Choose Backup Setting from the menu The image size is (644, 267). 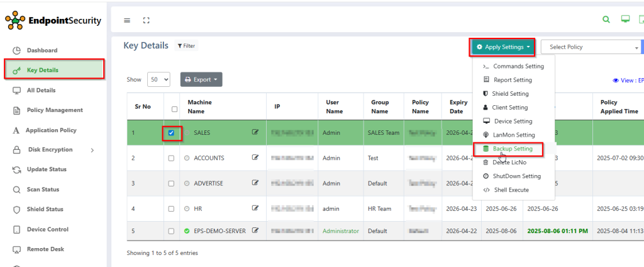[512, 149]
